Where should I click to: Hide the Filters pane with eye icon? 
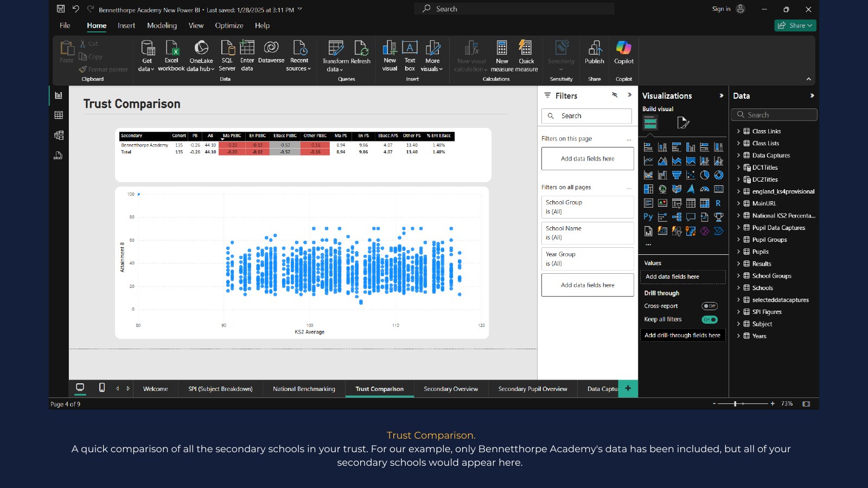tap(615, 95)
